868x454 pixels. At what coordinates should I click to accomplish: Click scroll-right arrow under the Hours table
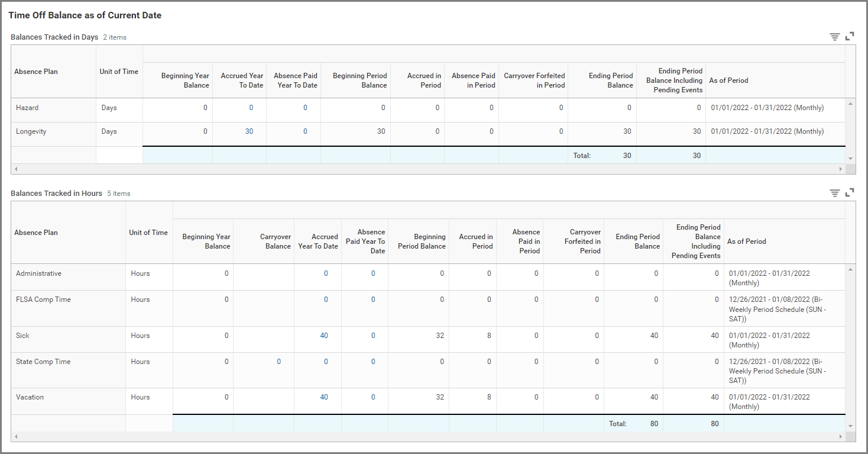(x=840, y=437)
